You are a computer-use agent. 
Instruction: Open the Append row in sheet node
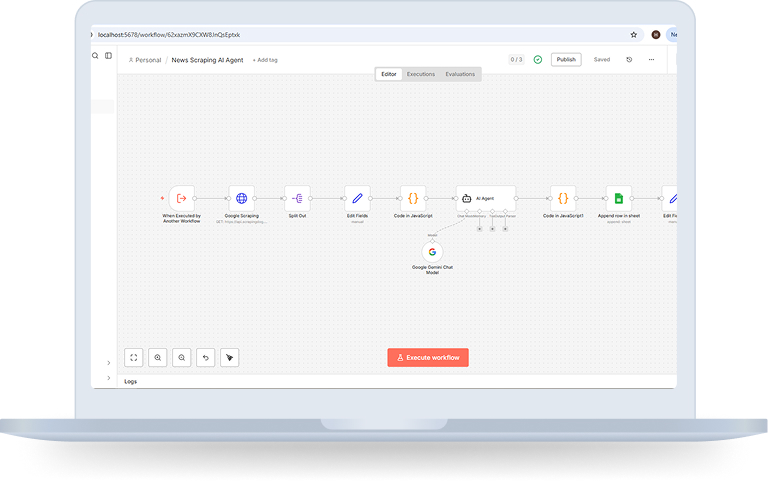[x=619, y=198]
